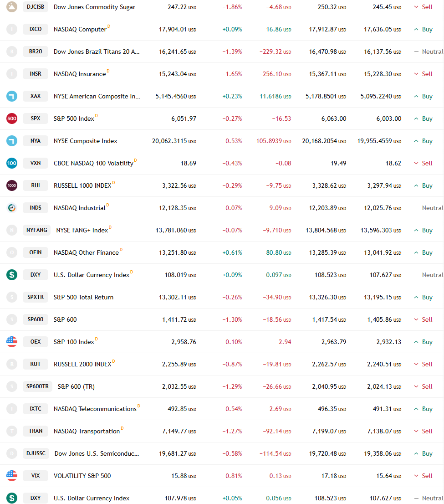Click the −229.32 USD change value
Image resolution: width=444 pixels, height=504 pixels.
276,51
